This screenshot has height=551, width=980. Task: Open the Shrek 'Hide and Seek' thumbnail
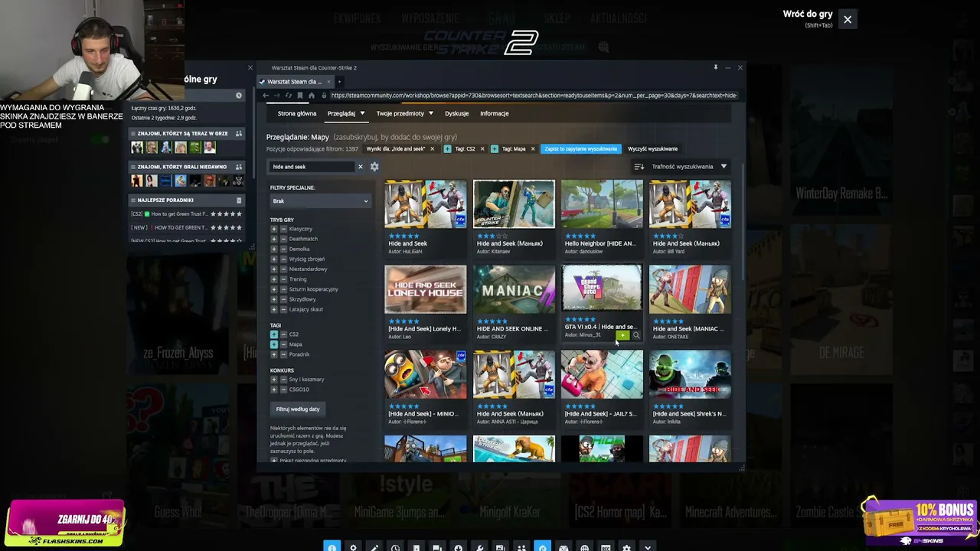pos(690,375)
